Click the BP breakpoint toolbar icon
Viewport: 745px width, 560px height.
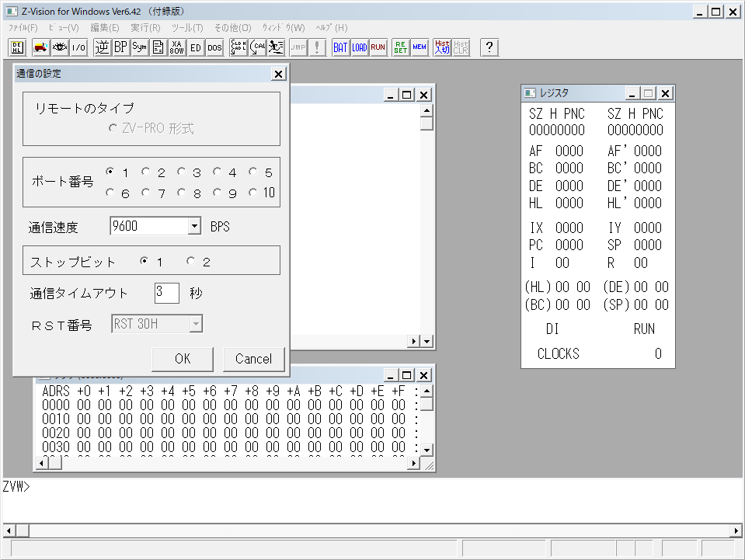pos(120,47)
